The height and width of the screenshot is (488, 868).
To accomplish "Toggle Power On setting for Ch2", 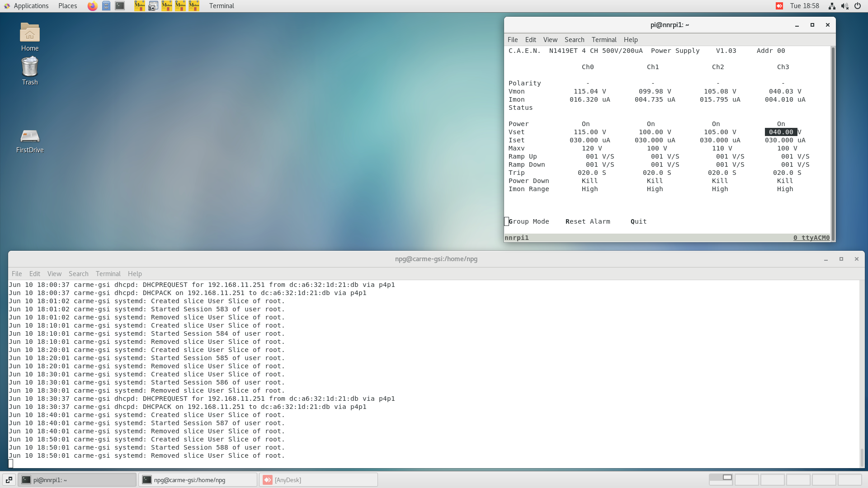I will coord(716,123).
